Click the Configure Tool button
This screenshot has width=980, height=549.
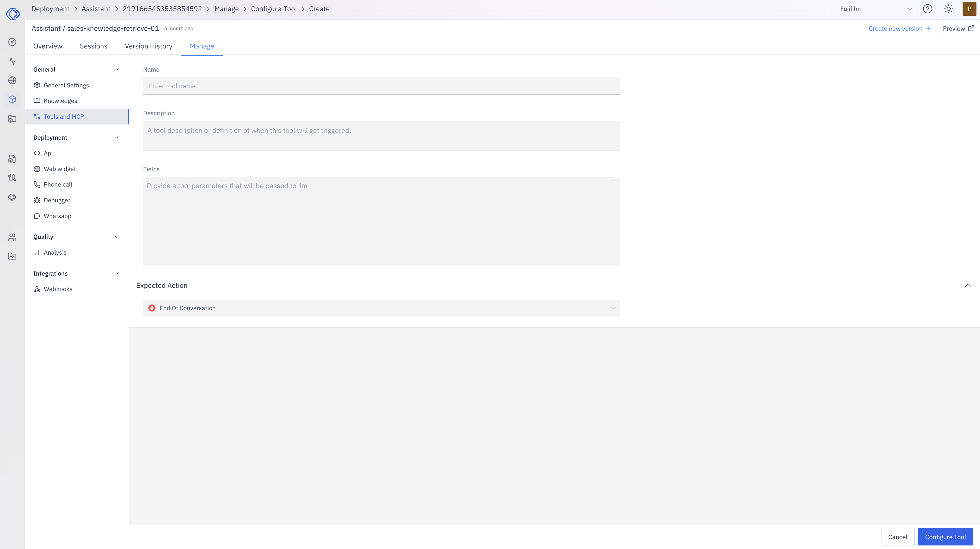(945, 537)
